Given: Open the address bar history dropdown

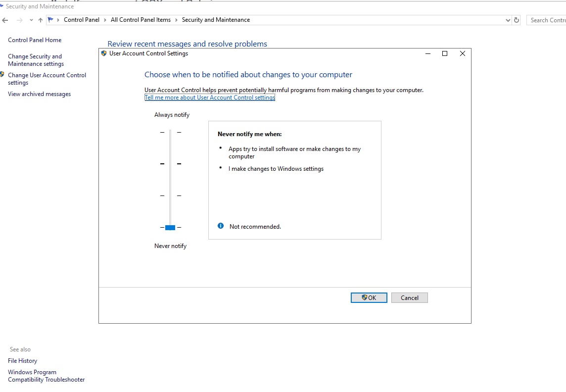Looking at the screenshot, I should [508, 20].
